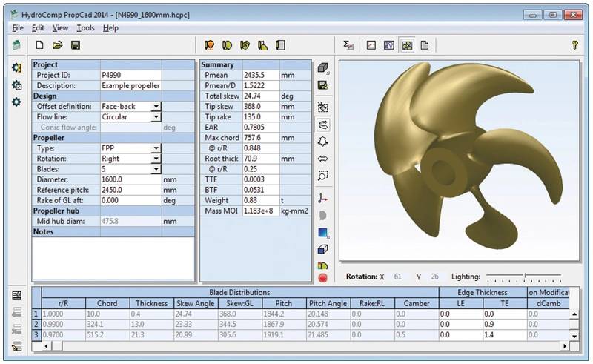Adjust the Lighting slider
The height and width of the screenshot is (364, 593).
pos(525,277)
